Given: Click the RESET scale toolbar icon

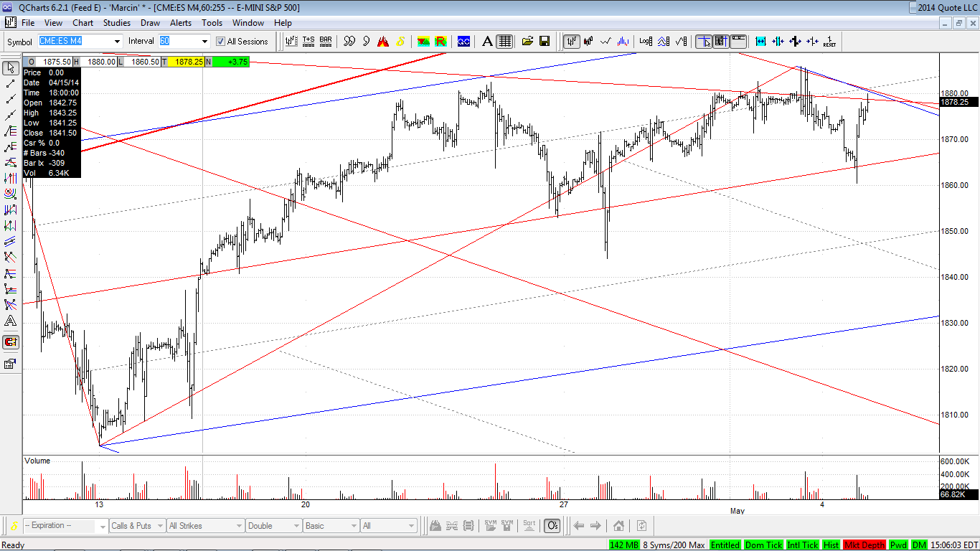Looking at the screenshot, I should click(829, 42).
